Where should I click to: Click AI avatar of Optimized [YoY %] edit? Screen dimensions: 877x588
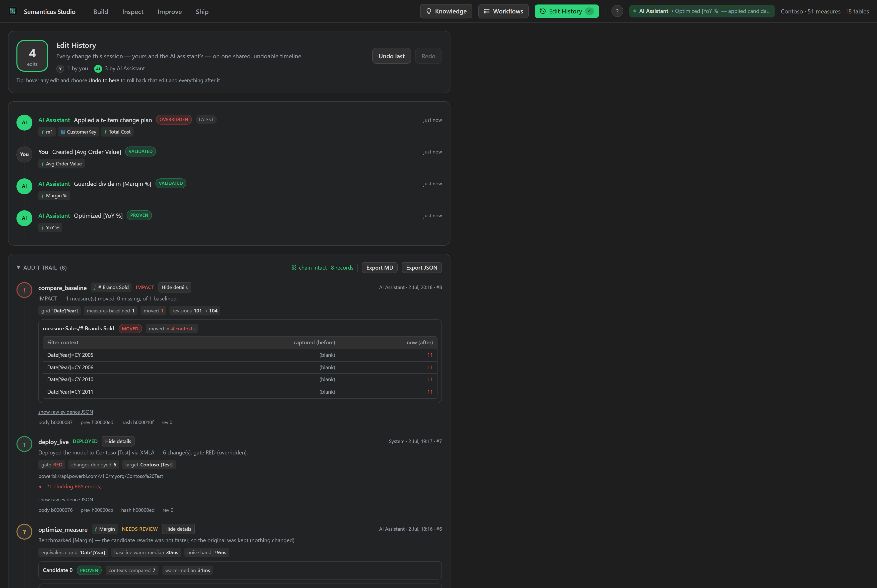24,218
